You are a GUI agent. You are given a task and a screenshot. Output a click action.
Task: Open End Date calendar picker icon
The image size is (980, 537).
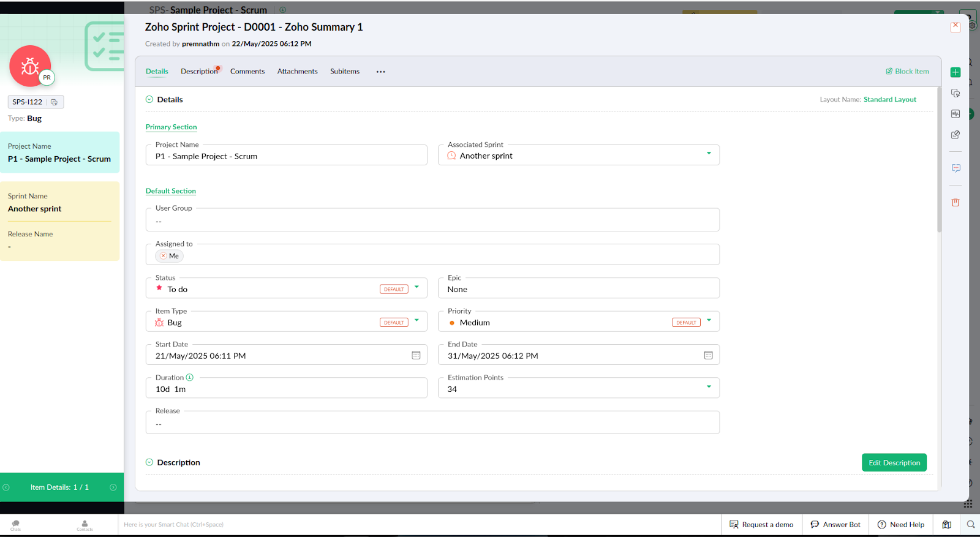pos(708,355)
